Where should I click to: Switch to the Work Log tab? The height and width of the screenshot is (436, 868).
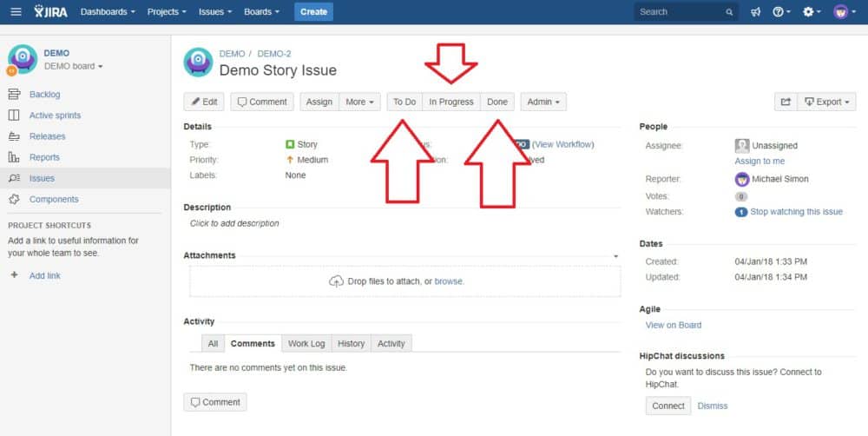[306, 343]
